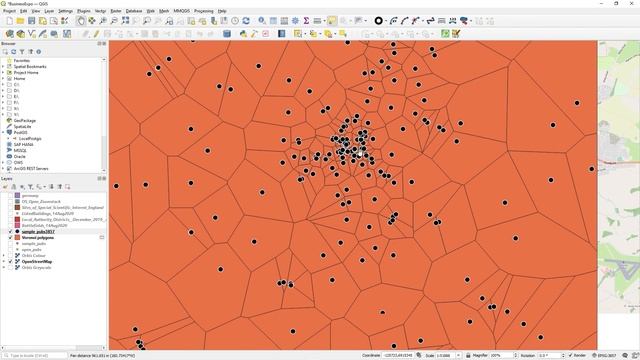This screenshot has height=360, width=640.
Task: Open Processing Toolbox gear icon
Action: [295, 21]
